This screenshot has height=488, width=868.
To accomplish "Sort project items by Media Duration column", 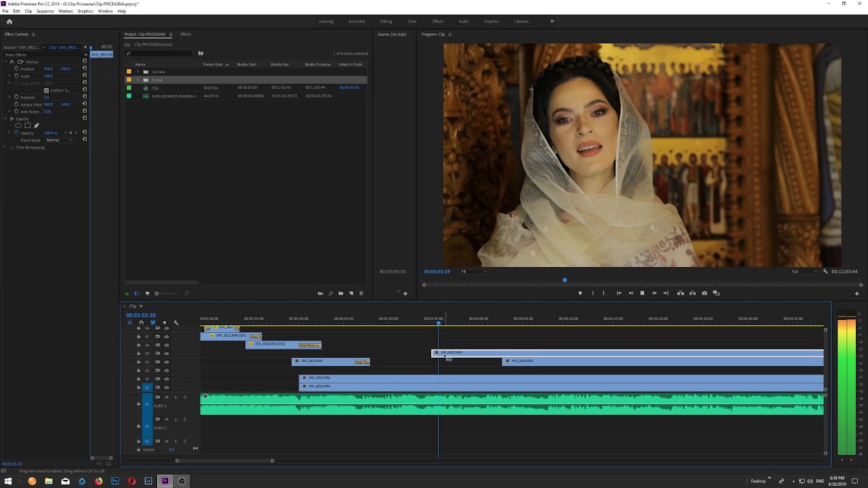I will click(318, 64).
